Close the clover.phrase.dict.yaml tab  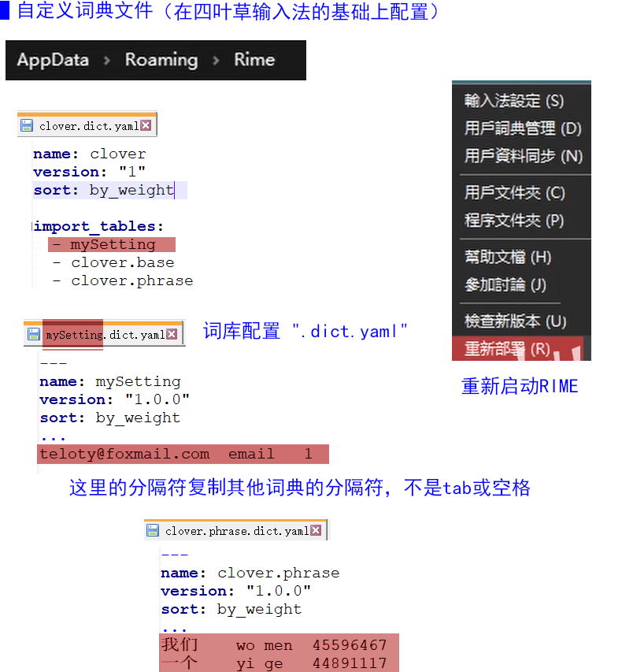(x=317, y=530)
